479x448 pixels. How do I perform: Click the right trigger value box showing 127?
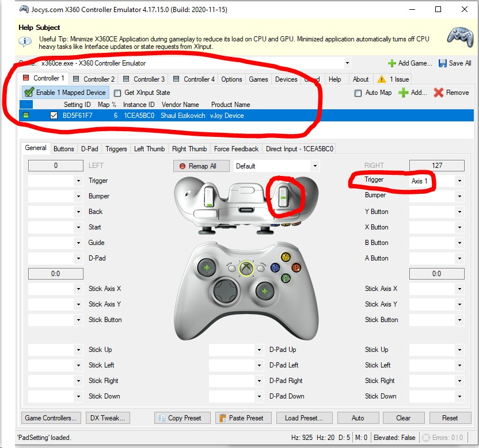[437, 166]
